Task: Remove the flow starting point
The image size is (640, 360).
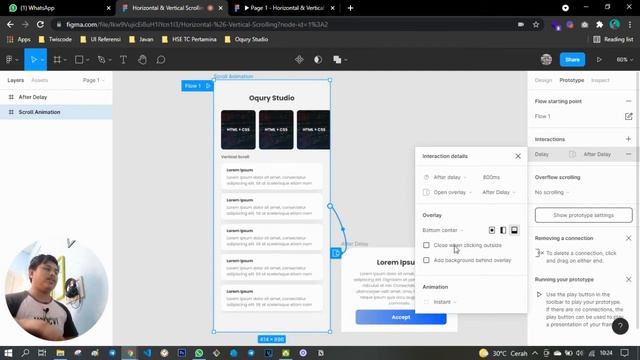Action: (x=628, y=101)
